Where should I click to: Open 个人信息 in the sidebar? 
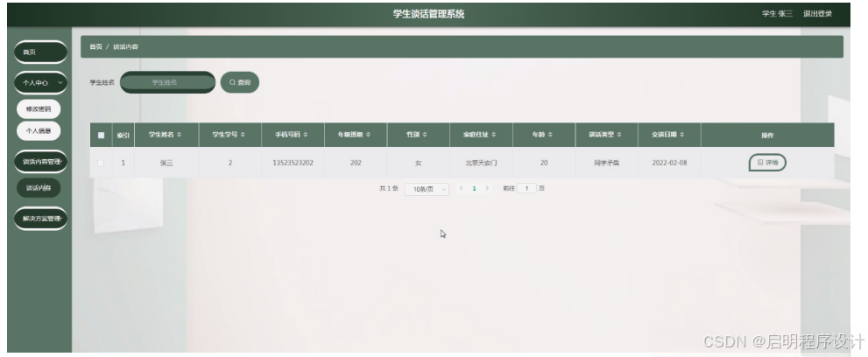click(39, 131)
